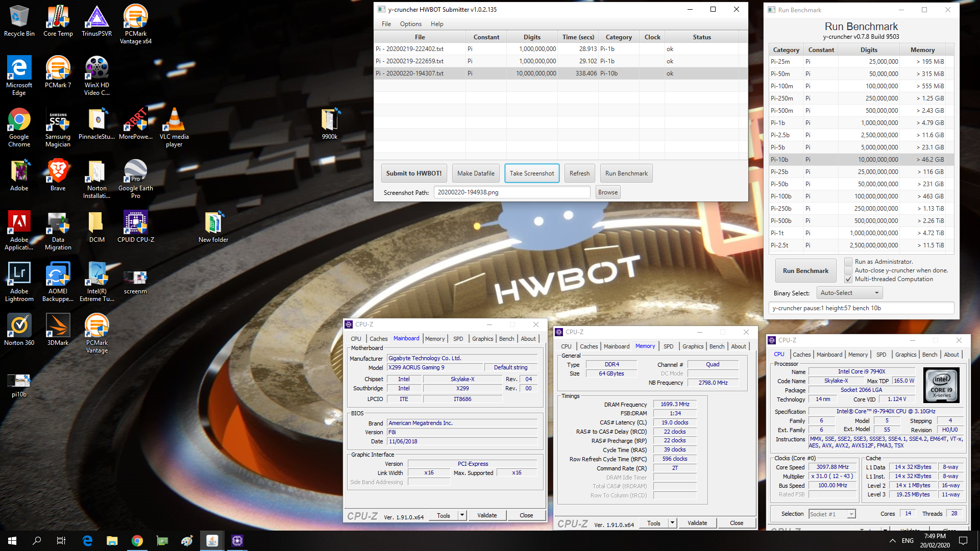The width and height of the screenshot is (980, 551).
Task: Click Browse for screenshot path
Action: point(608,192)
